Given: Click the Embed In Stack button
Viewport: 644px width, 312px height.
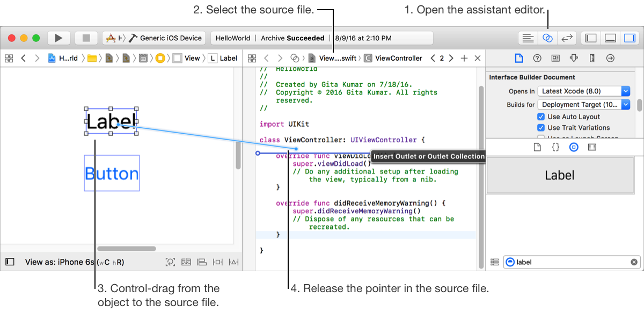Looking at the screenshot, I should coord(186,262).
